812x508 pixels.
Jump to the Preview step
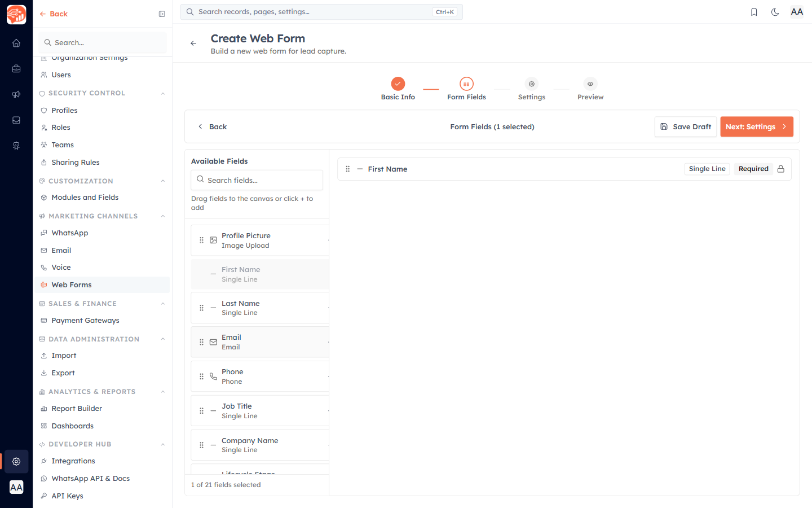click(590, 89)
